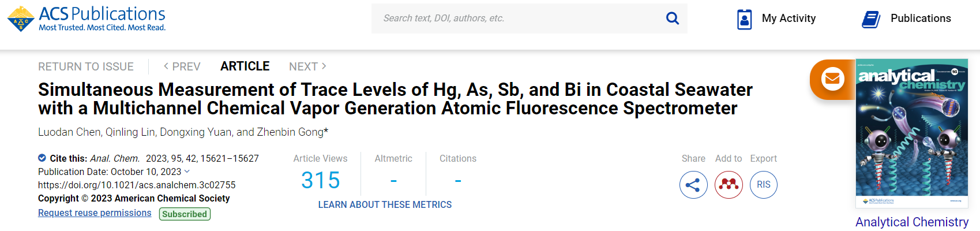Screen dimensions: 980x231
Task: Go to PREV article
Action: coord(182,66)
